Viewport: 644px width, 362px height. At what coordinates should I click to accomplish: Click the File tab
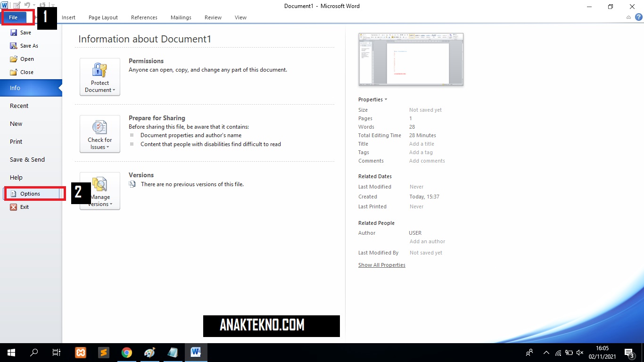point(13,17)
